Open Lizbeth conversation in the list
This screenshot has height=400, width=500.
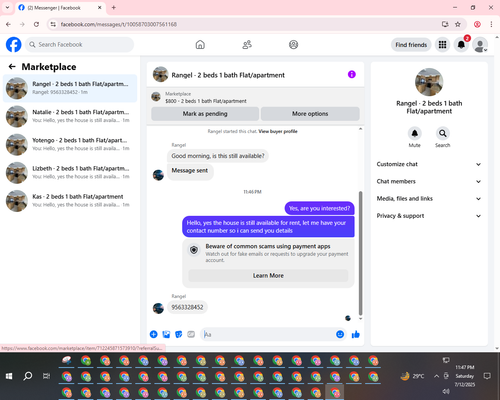[70, 173]
